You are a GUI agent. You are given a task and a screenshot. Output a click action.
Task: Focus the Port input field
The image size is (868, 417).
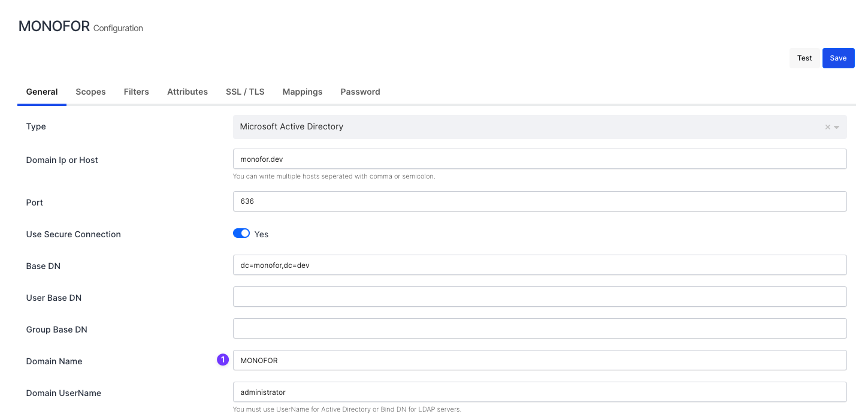coord(539,201)
